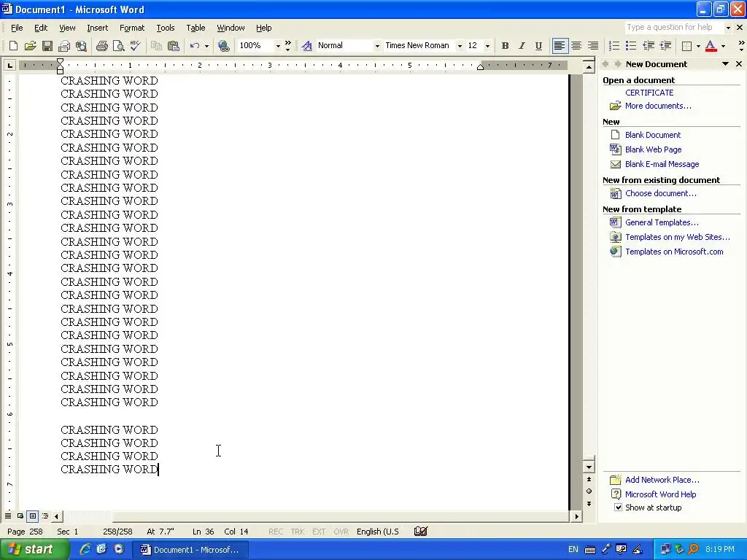The image size is (747, 560).
Task: Click the Font Color A icon
Action: pos(711,46)
